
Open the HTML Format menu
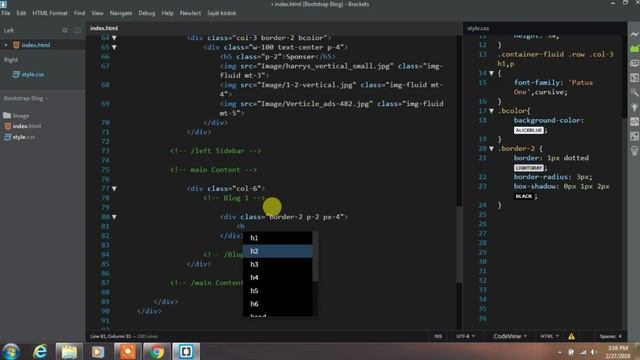pos(50,13)
